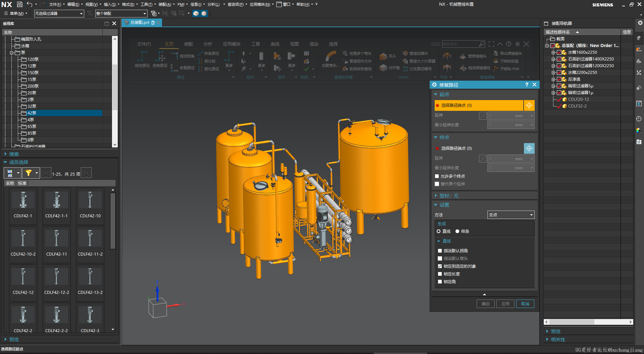Screen dimensions: 644x354
Task: Open the clock history icon in right sidebar
Action: [x=639, y=119]
